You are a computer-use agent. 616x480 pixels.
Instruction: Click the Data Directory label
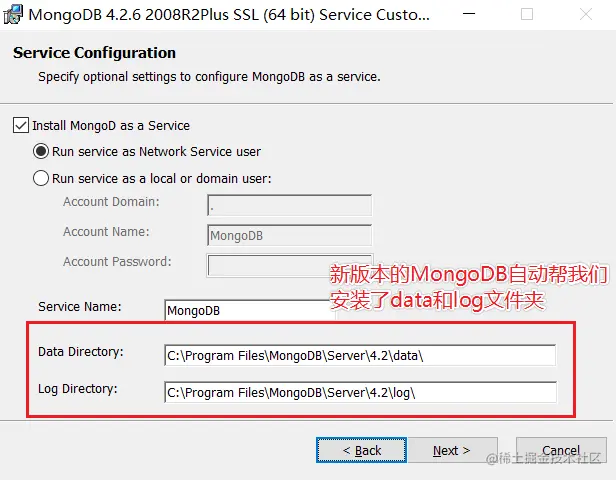(x=81, y=352)
